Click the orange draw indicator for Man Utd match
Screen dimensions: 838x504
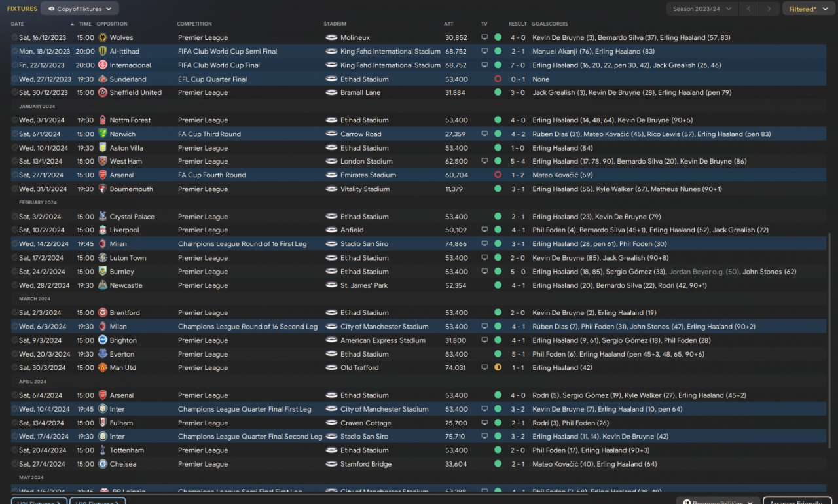pos(498,368)
